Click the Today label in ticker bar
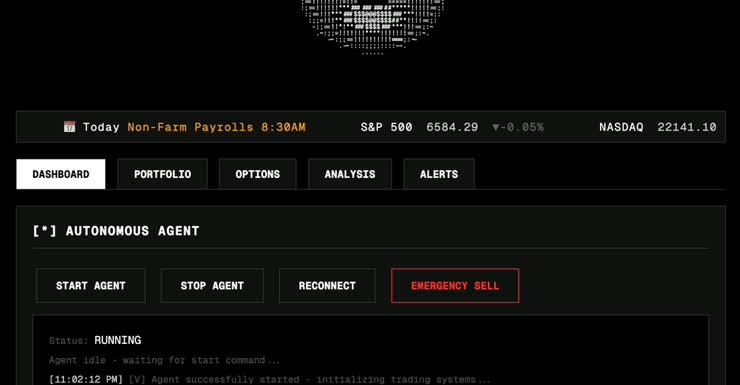This screenshot has height=385, width=740. (101, 127)
